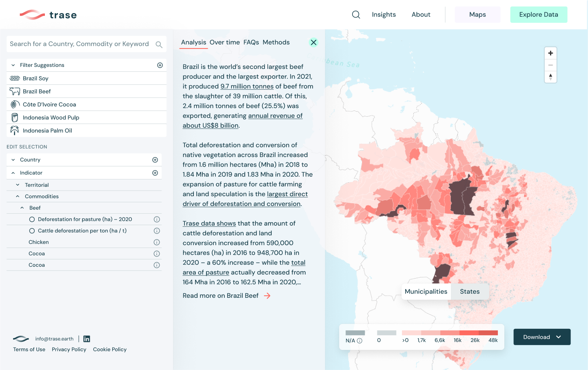This screenshot has width=588, height=370.
Task: Click the Indonesia Wood Pulp roll icon
Action: coord(15,117)
